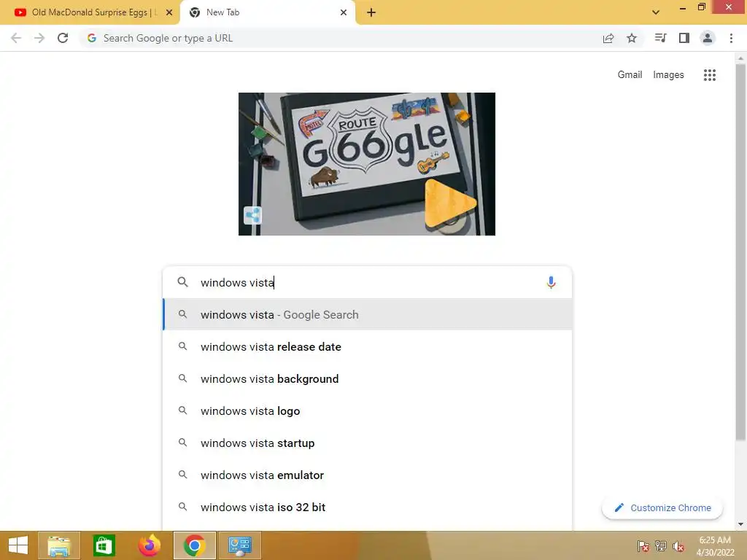This screenshot has height=560, width=747.
Task: Bookmark this tab with the star icon
Action: click(632, 38)
